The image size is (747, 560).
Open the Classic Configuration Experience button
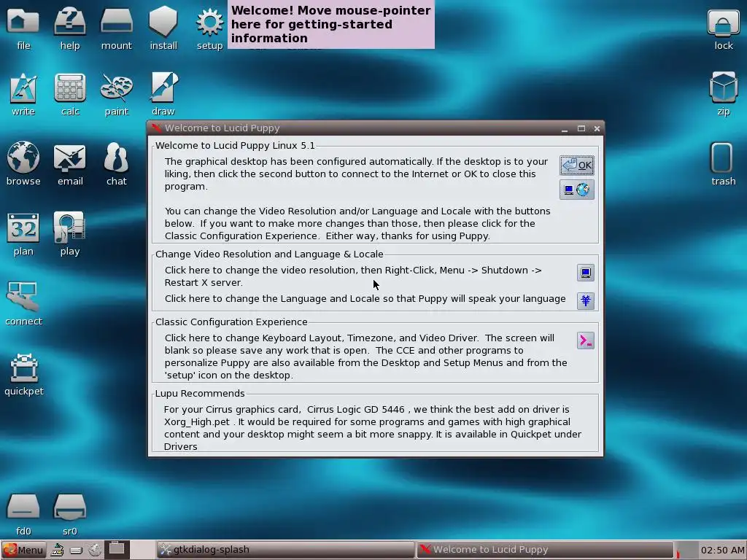tap(586, 341)
